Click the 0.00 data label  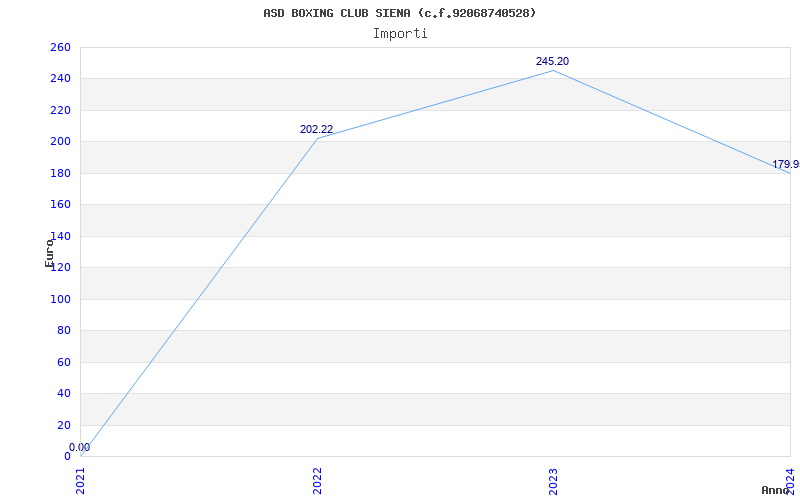[80, 447]
